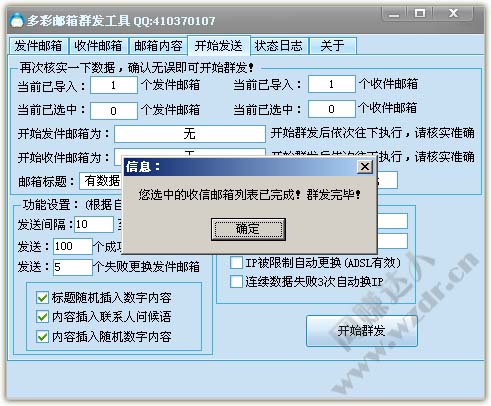Viewport: 491px width, 406px height.
Task: Click selected recipient mailbox count field
Action: [332, 109]
